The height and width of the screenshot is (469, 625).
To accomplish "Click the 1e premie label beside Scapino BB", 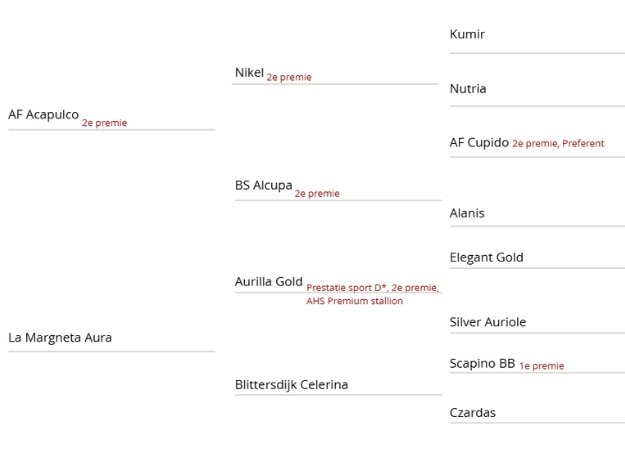I will click(541, 366).
